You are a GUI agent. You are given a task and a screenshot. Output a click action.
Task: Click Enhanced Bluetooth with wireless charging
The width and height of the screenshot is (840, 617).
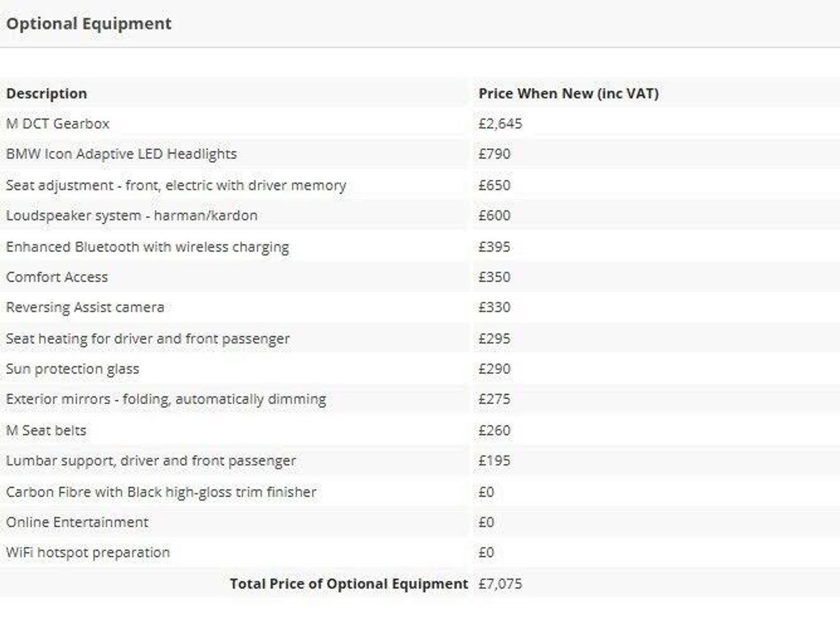[x=147, y=247]
